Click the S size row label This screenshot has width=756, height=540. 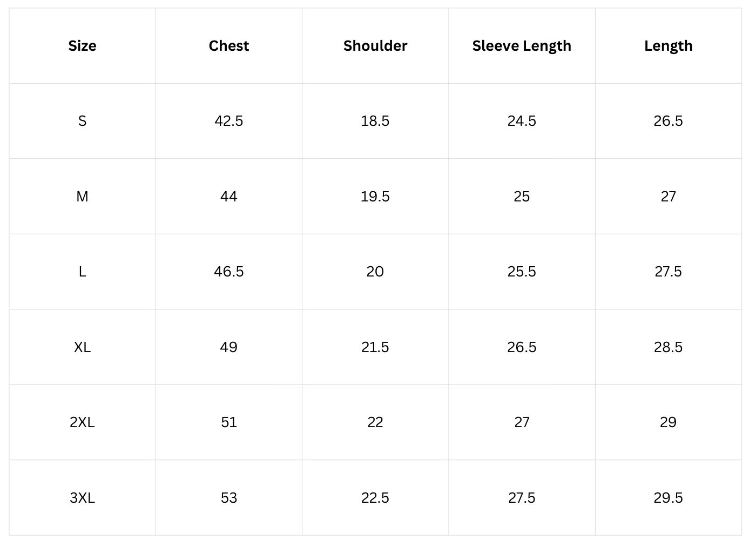(82, 121)
